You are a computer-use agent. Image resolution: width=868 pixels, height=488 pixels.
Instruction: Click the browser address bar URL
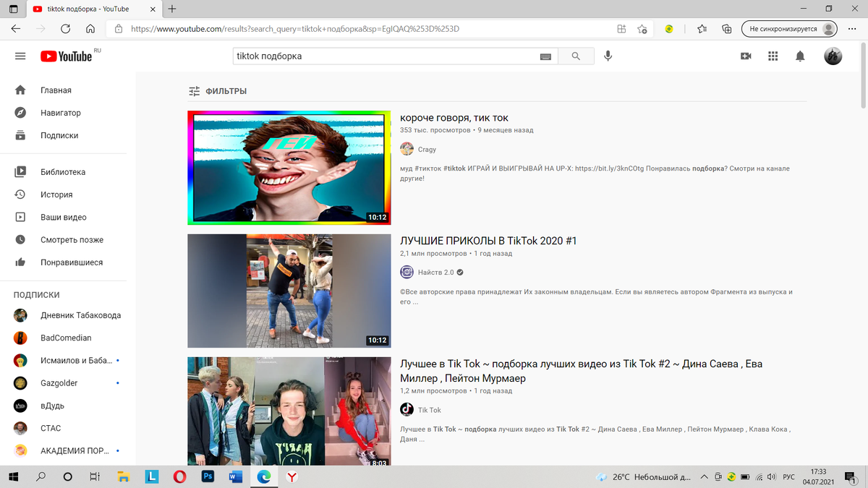click(295, 29)
